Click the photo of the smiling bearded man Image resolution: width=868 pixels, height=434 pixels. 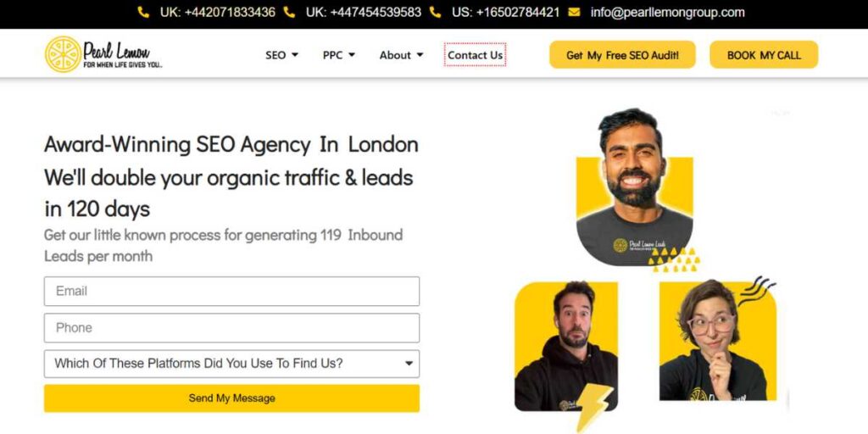634,187
